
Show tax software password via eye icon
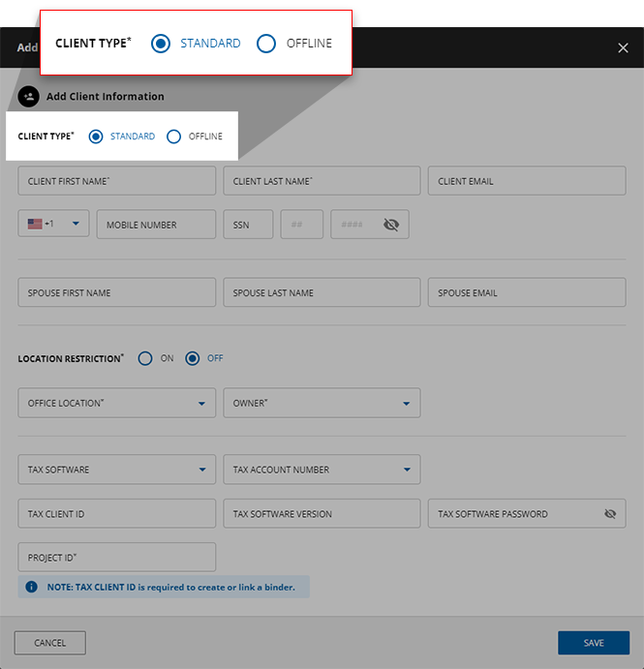[x=609, y=514]
